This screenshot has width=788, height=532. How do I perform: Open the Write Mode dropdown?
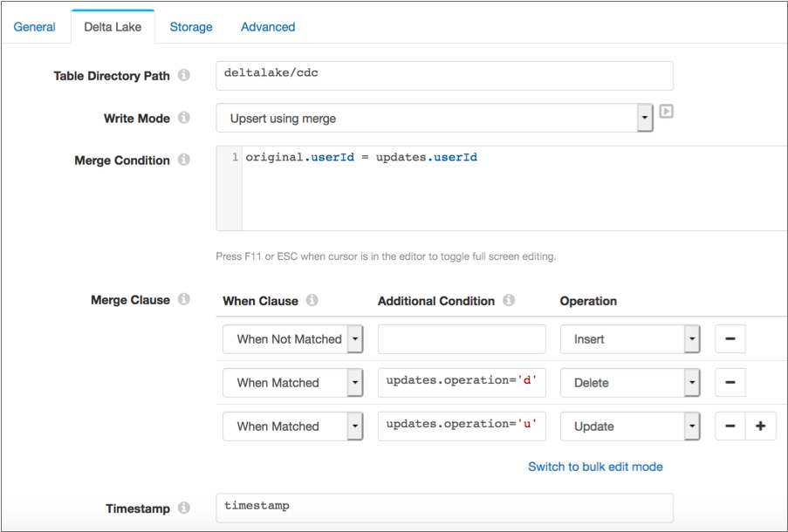[435, 118]
